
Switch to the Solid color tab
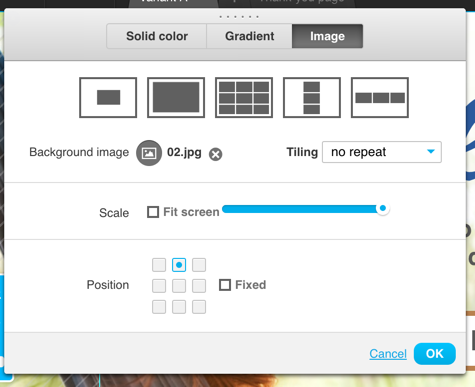157,36
